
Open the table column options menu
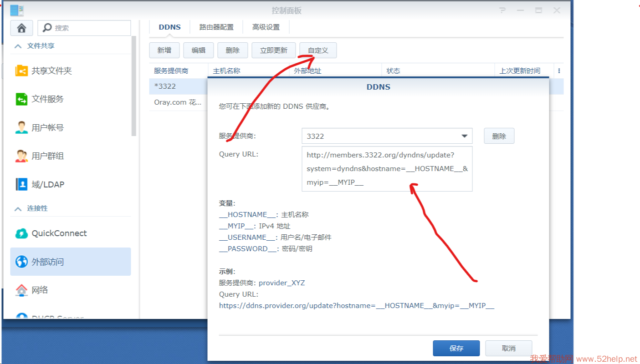pyautogui.click(x=559, y=71)
